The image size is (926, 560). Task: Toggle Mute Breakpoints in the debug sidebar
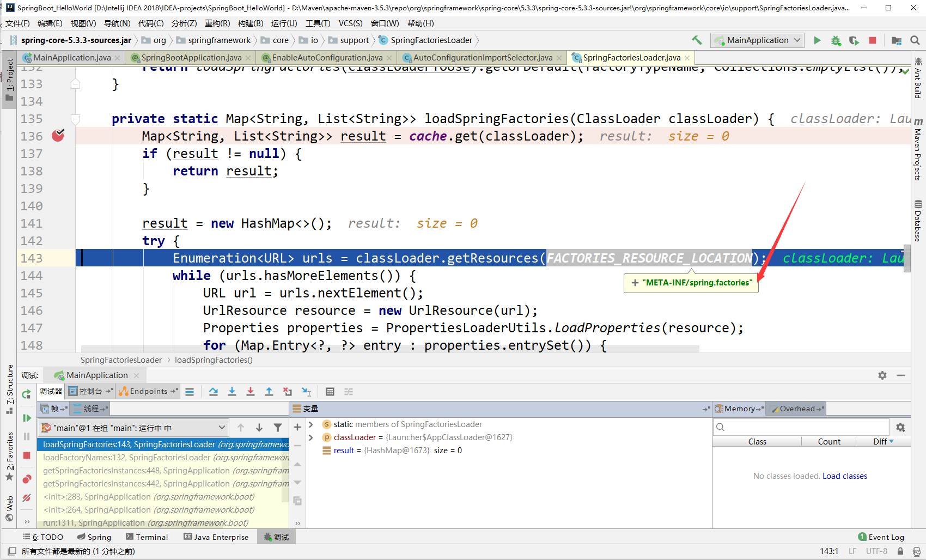tap(26, 498)
